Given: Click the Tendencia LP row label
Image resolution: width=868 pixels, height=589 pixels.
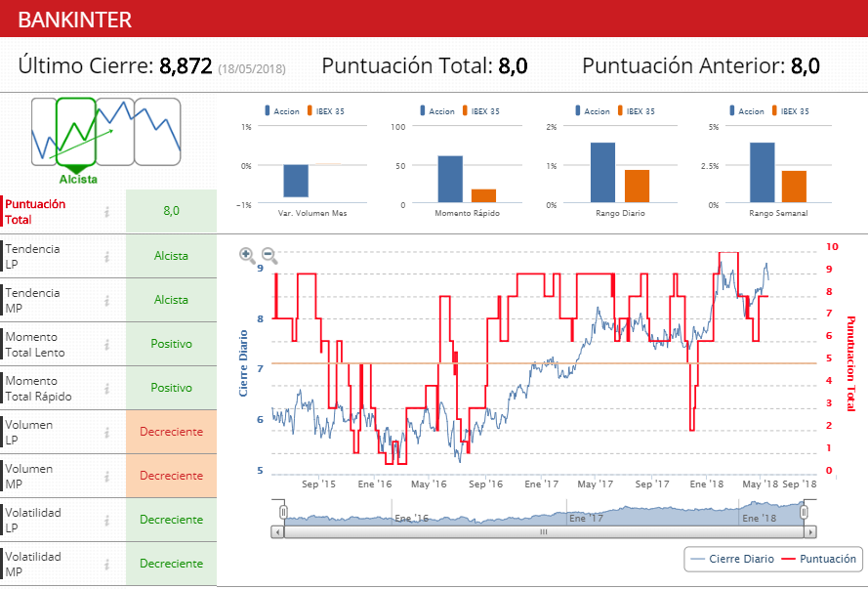Looking at the screenshot, I should [32, 256].
